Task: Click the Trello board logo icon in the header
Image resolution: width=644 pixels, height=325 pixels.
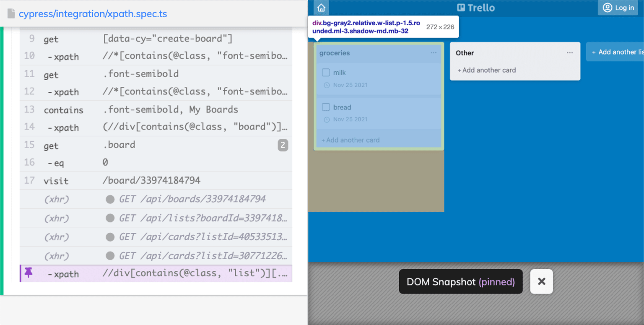Action: 462,7
